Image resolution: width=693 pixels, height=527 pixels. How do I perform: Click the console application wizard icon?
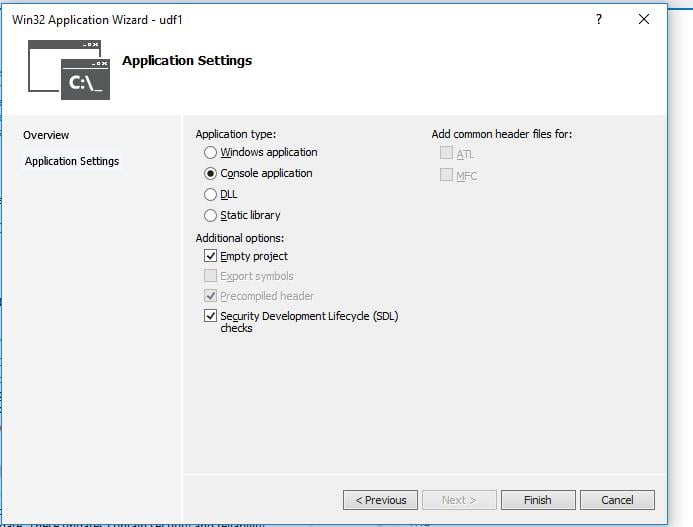(69, 70)
